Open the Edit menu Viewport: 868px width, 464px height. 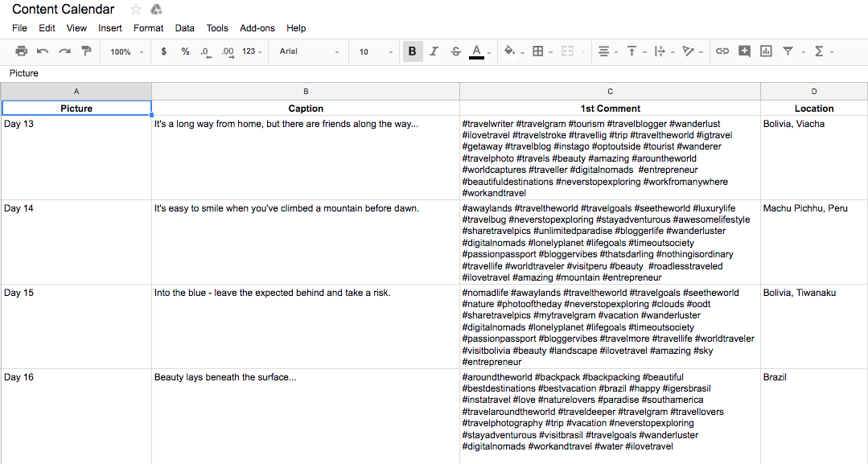[x=47, y=28]
